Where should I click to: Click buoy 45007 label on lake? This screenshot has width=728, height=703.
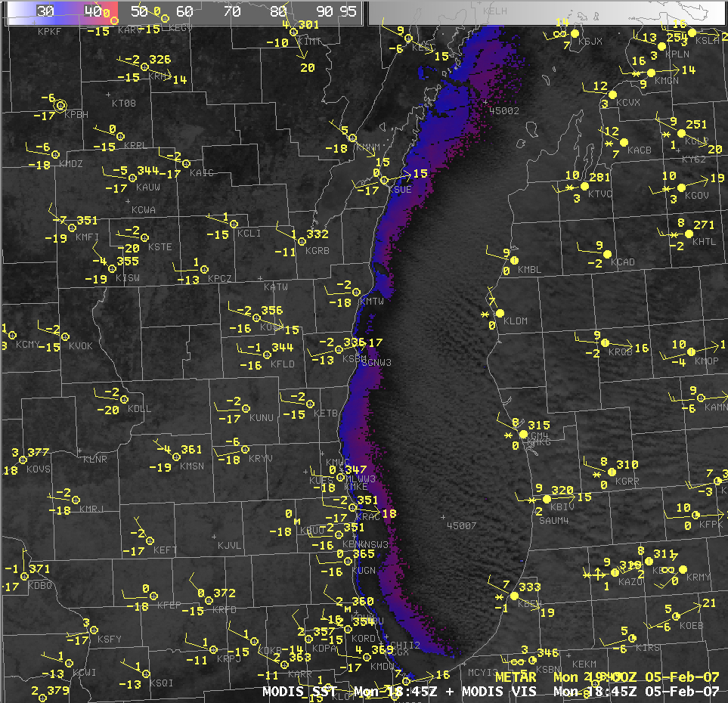tap(461, 525)
